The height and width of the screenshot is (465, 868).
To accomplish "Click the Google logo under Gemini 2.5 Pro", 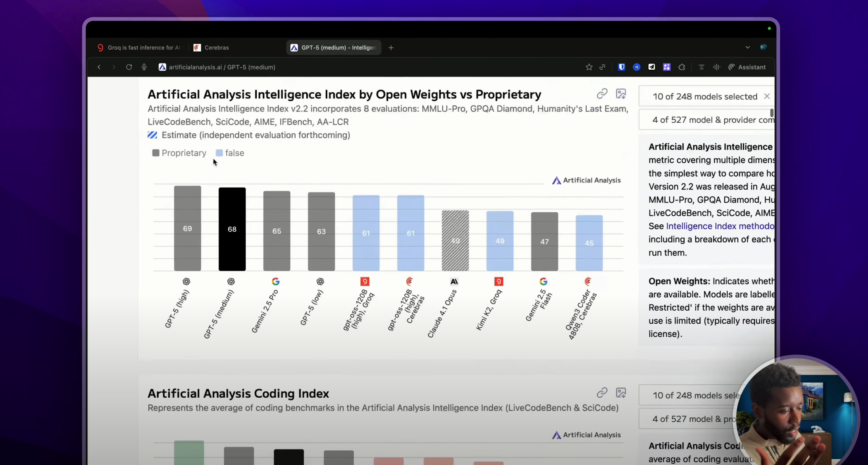I will pos(276,281).
